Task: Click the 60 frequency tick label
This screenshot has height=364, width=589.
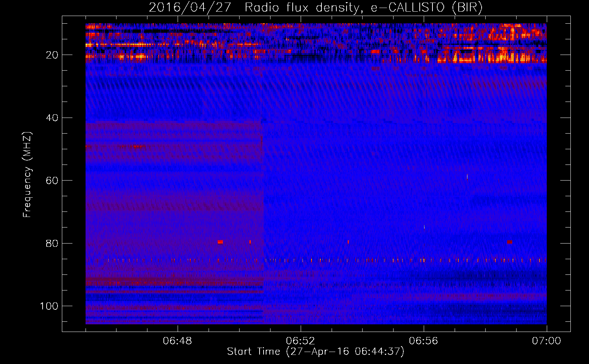Action: tap(52, 181)
